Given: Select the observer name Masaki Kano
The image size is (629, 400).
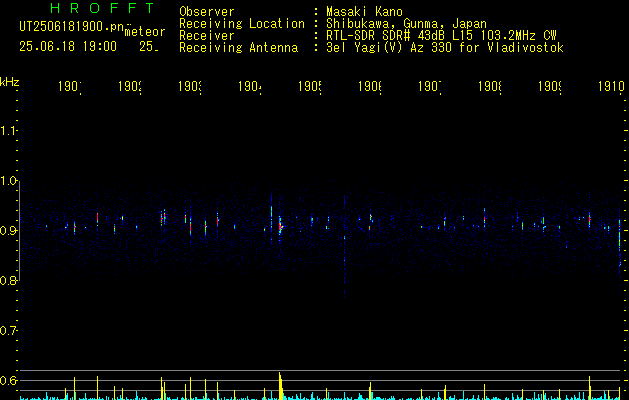Looking at the screenshot, I should pyautogui.click(x=364, y=12).
